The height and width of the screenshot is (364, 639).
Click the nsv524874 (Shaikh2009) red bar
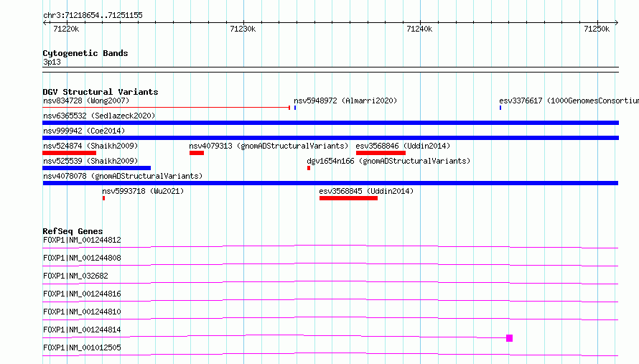69,153
